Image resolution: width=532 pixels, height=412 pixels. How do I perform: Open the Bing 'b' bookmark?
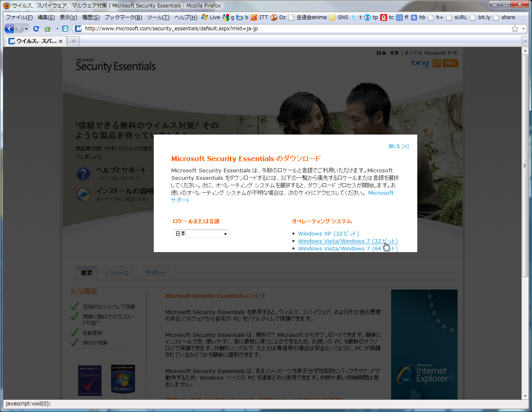[x=242, y=17]
